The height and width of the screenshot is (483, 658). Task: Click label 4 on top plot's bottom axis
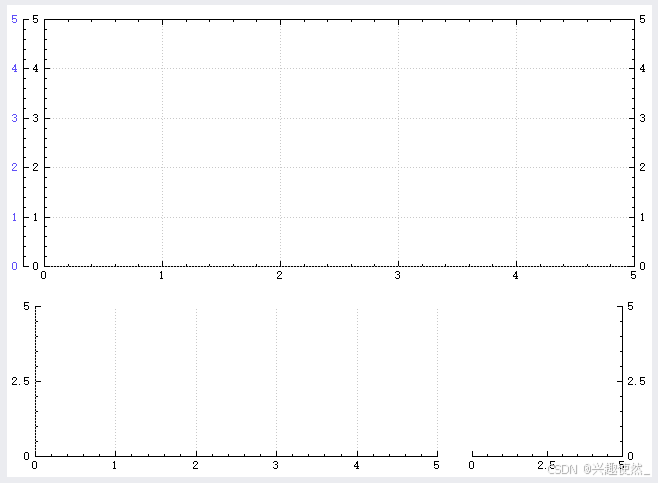click(x=515, y=275)
